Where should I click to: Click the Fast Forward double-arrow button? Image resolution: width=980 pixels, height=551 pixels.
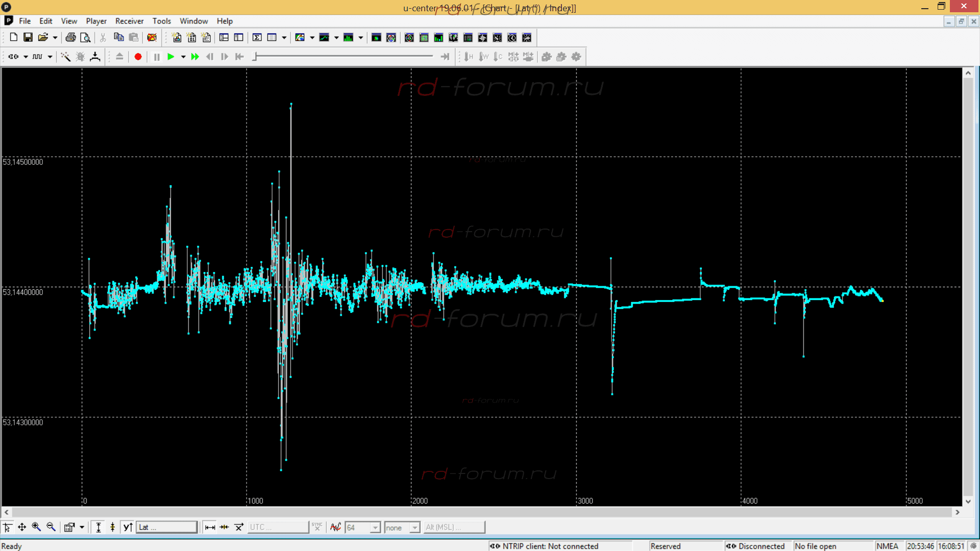click(x=195, y=57)
